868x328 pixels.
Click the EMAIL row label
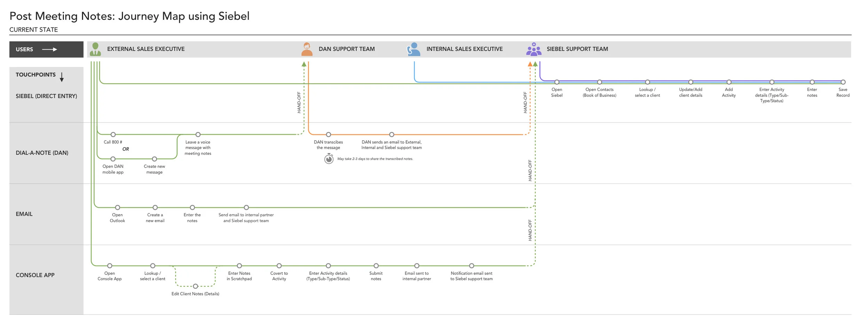(24, 214)
